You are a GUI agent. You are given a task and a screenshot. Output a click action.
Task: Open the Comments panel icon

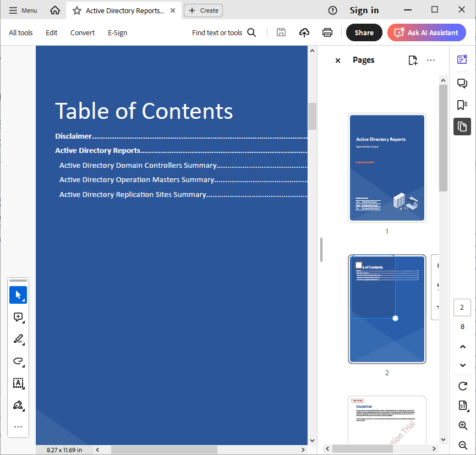tap(462, 83)
